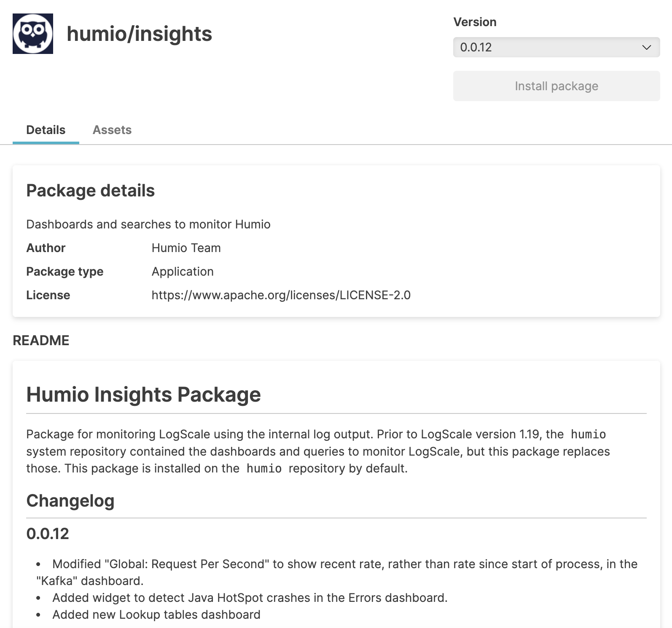Click the Version label above the selector
Screen dimensions: 672x628
coord(475,22)
